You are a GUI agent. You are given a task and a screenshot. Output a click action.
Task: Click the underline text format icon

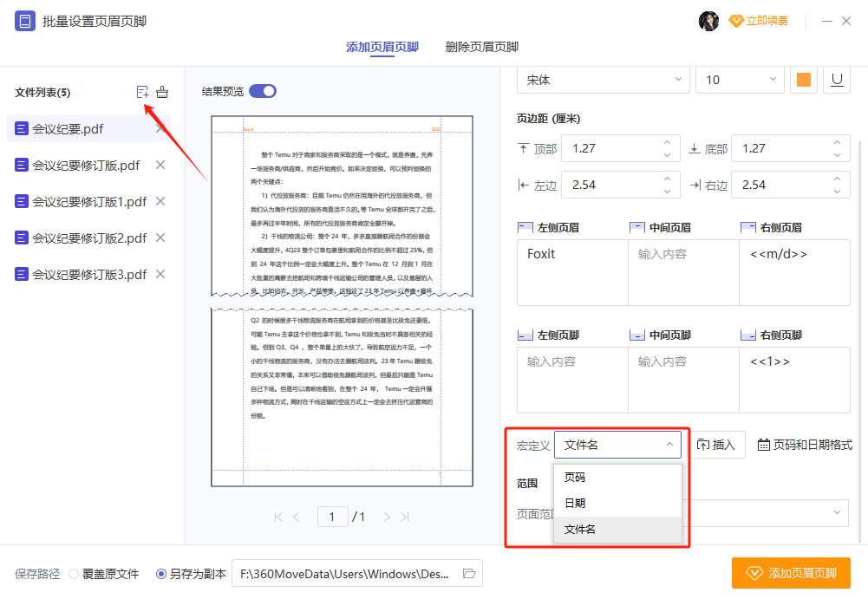pos(837,80)
